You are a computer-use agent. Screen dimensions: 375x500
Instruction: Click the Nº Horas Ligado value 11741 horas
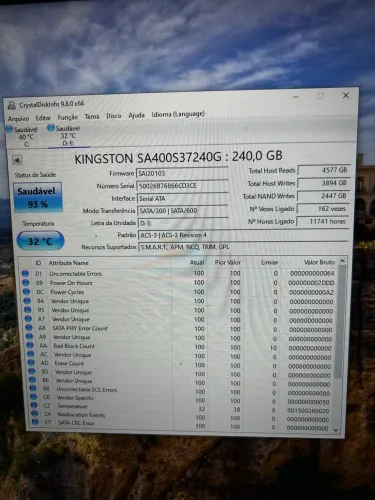[x=322, y=221]
